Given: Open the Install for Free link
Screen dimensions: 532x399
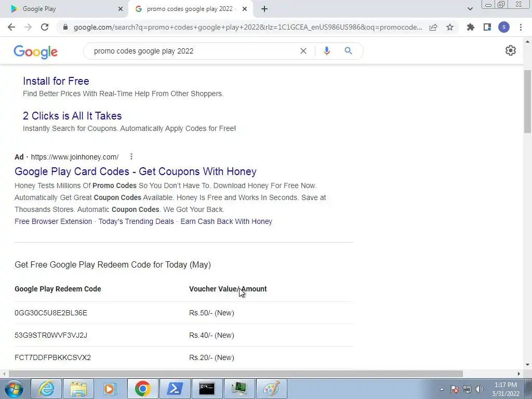Looking at the screenshot, I should pyautogui.click(x=56, y=81).
